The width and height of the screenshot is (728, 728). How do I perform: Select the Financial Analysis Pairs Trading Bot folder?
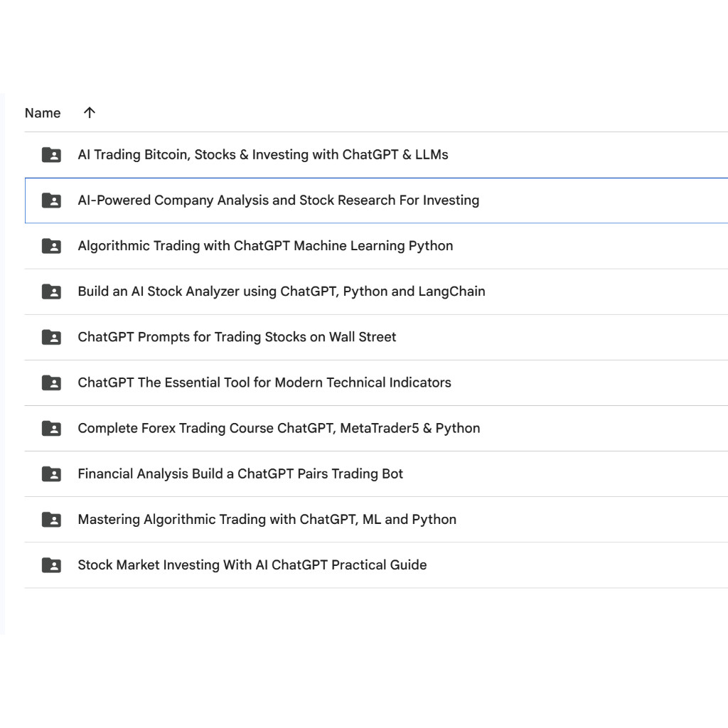tap(240, 473)
